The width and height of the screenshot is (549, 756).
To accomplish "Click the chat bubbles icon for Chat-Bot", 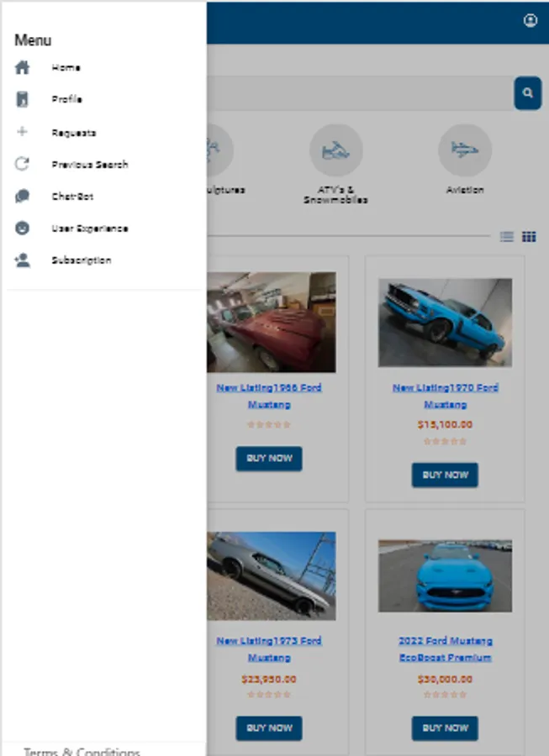I will 22,197.
